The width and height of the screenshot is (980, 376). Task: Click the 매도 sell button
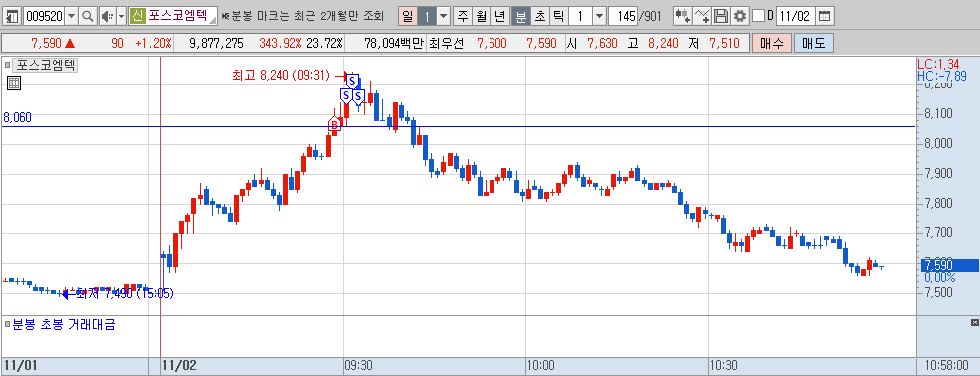click(814, 44)
